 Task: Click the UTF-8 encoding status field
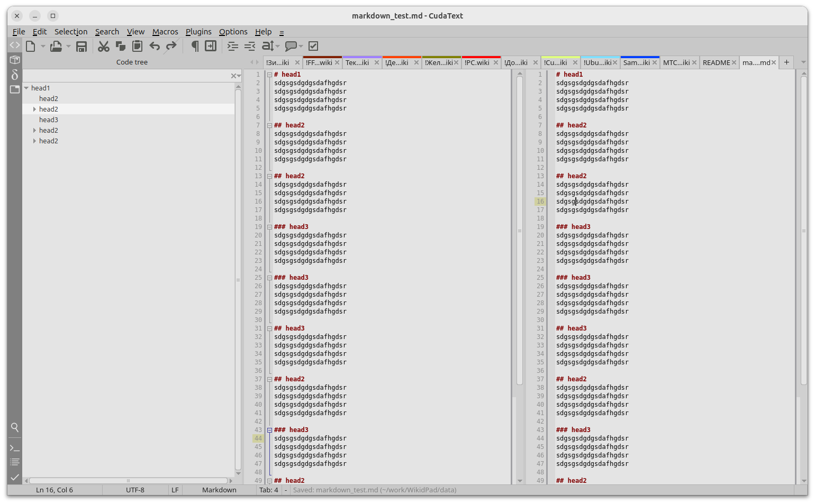coord(135,490)
